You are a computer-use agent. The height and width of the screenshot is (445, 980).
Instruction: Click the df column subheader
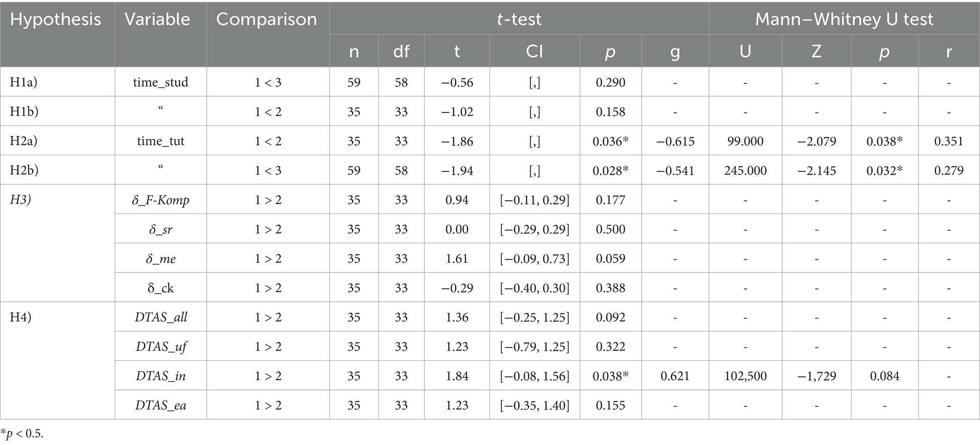click(401, 51)
